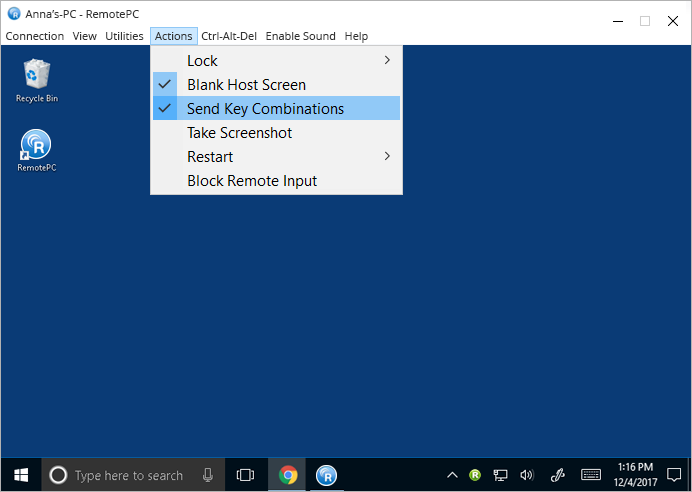Open the volume speaker control
Screen dimensions: 692x492
point(527,475)
